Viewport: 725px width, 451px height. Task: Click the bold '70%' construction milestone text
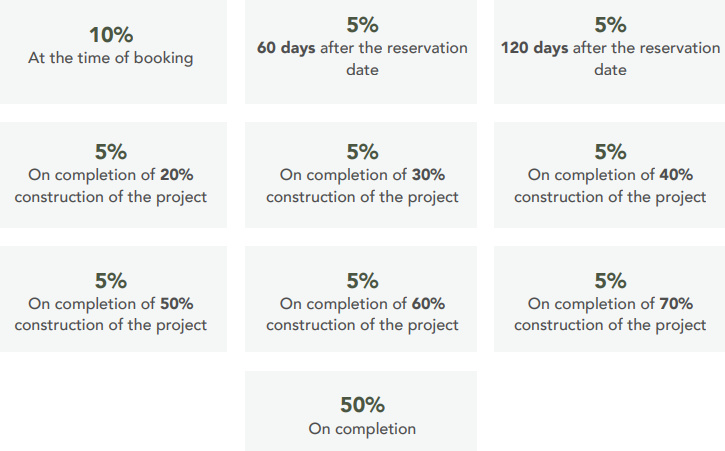[676, 304]
